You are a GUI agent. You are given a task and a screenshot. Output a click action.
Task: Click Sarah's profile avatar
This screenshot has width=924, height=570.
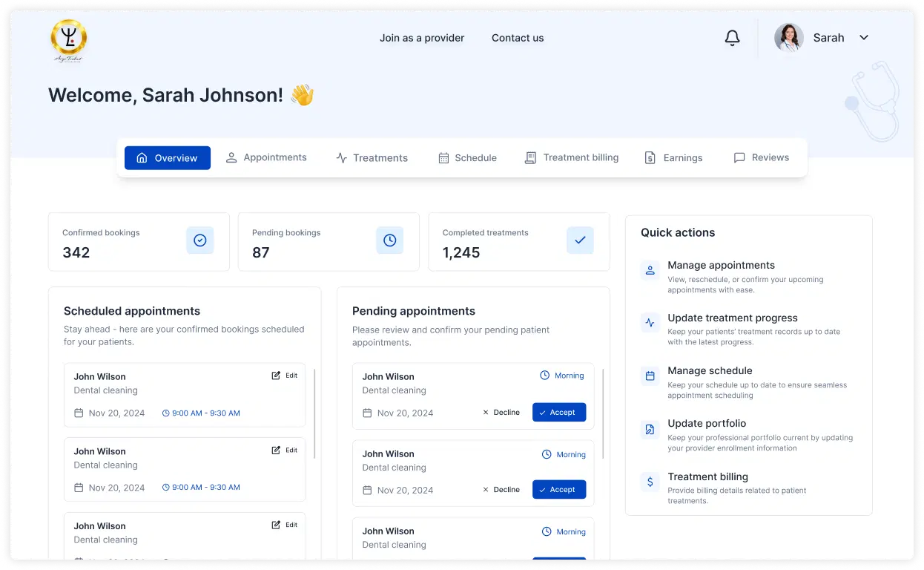coord(789,38)
